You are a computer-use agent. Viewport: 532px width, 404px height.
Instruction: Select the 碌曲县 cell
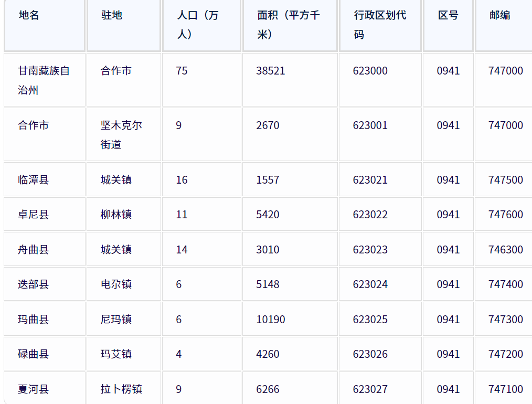point(45,354)
